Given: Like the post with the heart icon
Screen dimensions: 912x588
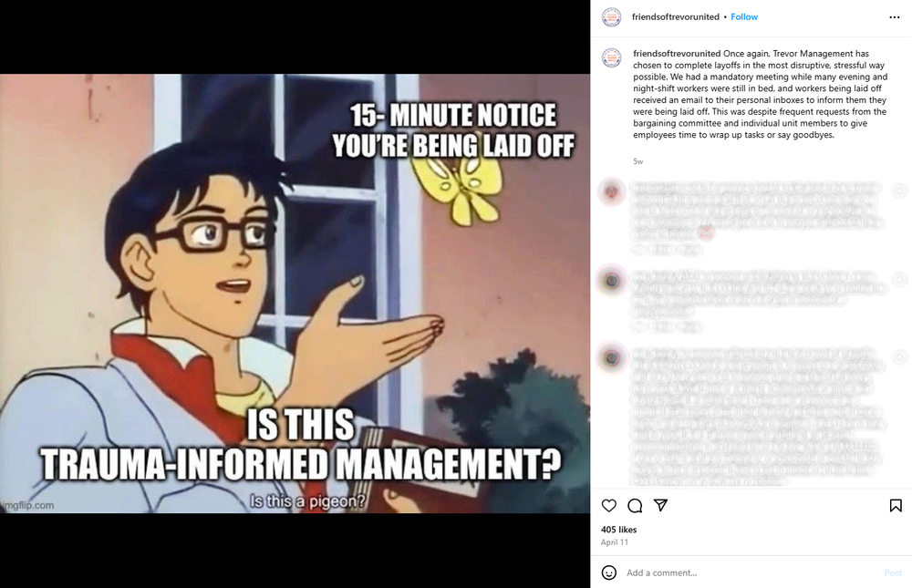Looking at the screenshot, I should [608, 505].
